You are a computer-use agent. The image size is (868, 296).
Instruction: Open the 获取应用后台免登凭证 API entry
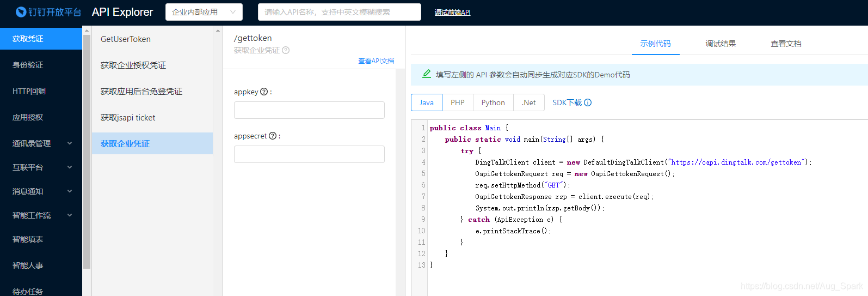152,92
